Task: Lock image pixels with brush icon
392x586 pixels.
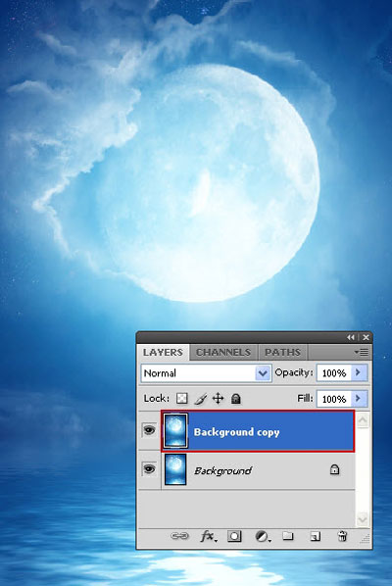Action: coord(200,399)
